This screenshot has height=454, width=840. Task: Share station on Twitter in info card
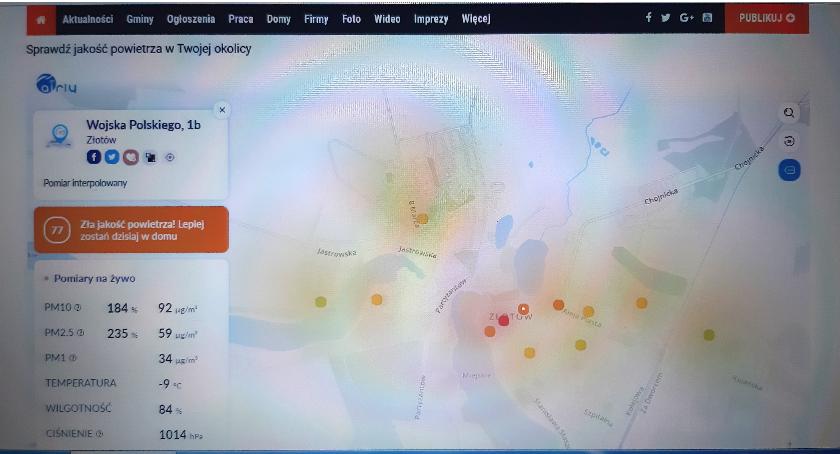112,157
